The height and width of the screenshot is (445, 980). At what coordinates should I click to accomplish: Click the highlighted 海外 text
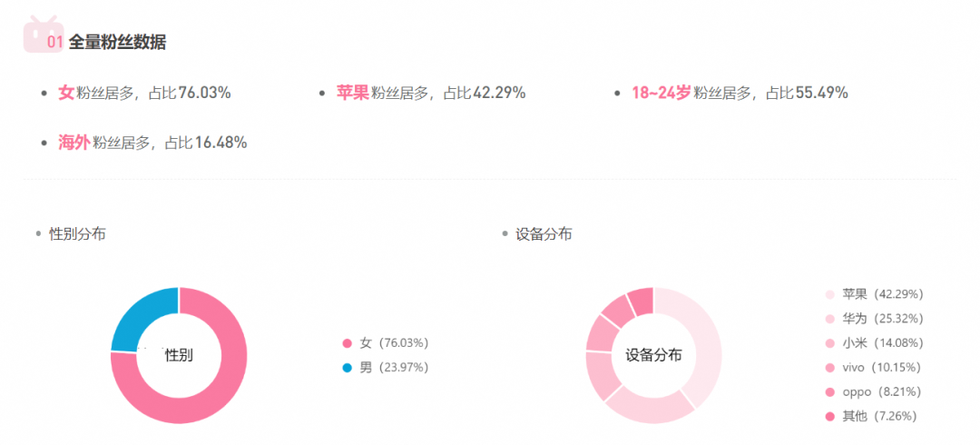(73, 143)
